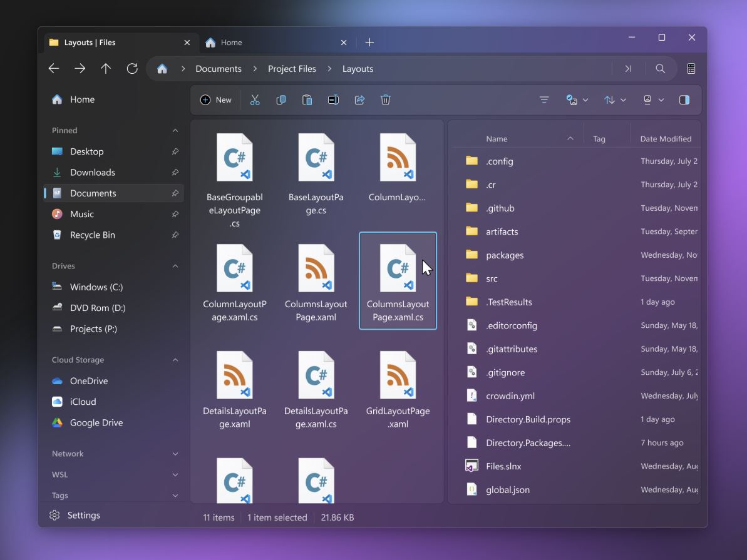The image size is (747, 560).
Task: Refresh the Layouts folder with refresh icon
Action: click(132, 69)
